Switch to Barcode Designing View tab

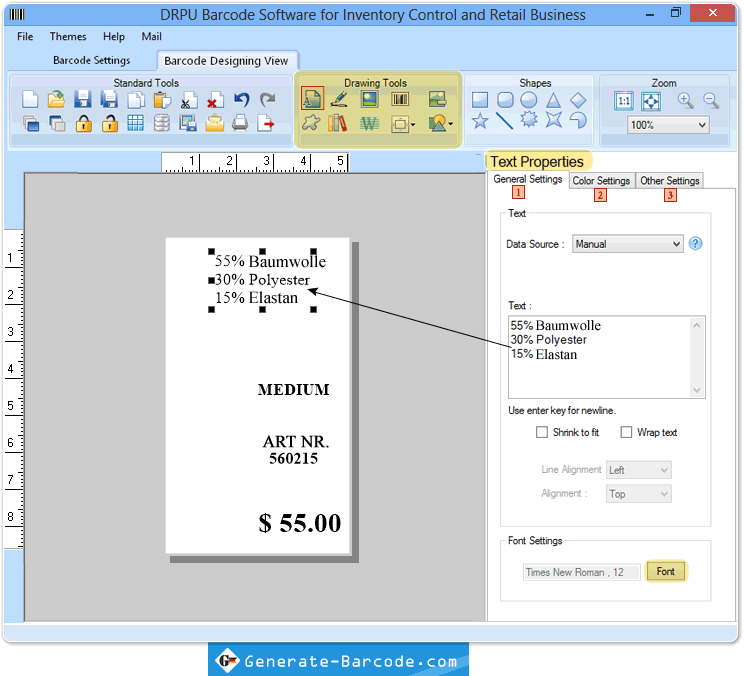pos(226,61)
